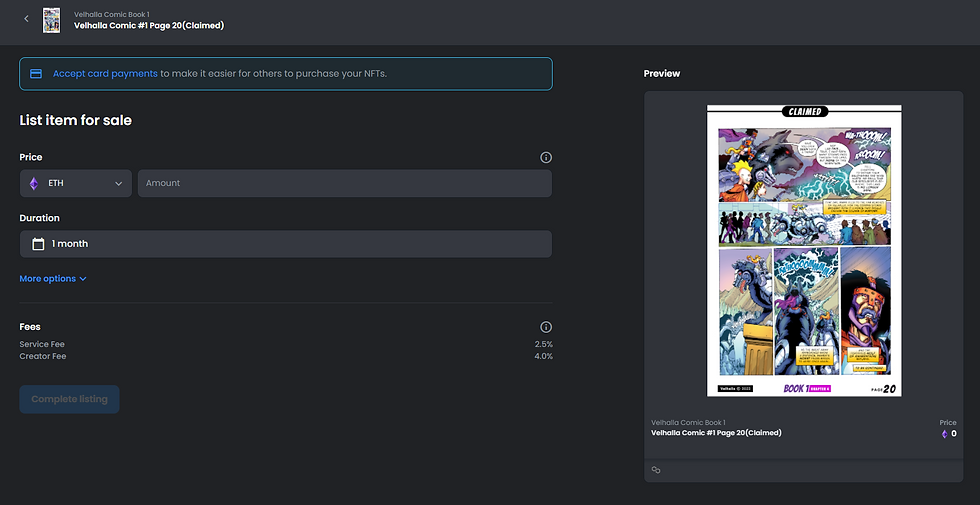Click the Ethereum diamond icon in currency selector

pos(34,184)
